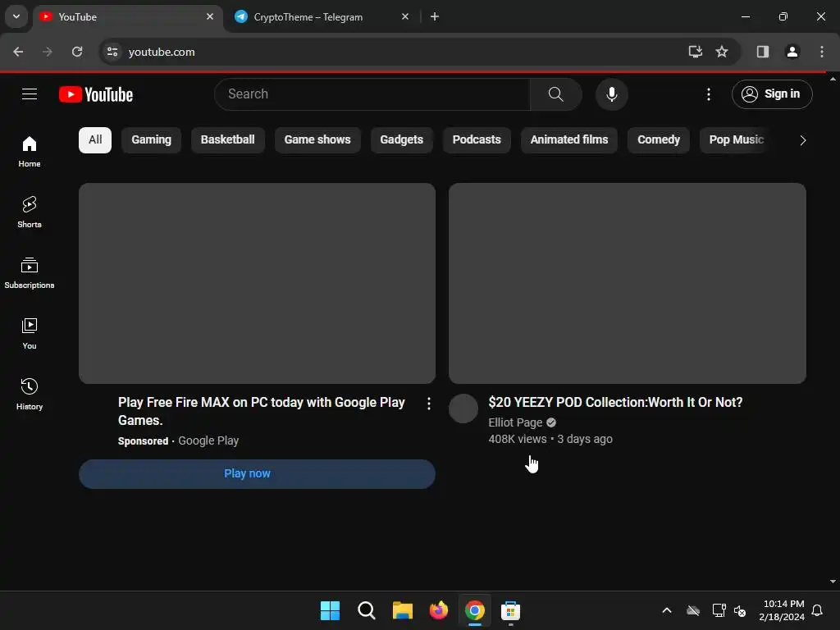This screenshot has width=840, height=630.
Task: Open Subscriptions in the sidebar
Action: (x=30, y=272)
